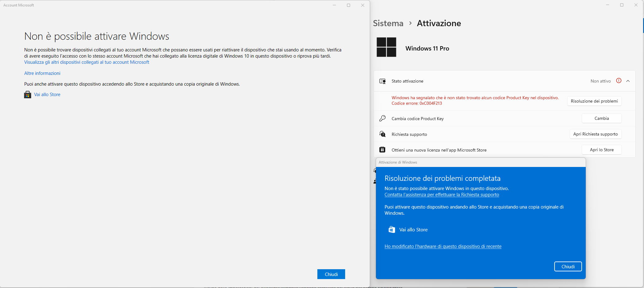This screenshot has height=288, width=644.
Task: Click the Richiesta supporto row label
Action: [x=409, y=134]
